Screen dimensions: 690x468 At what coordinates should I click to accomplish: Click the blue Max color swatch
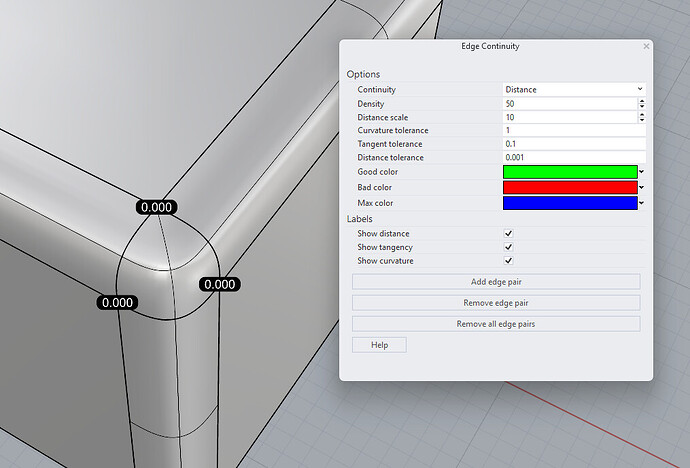(570, 203)
